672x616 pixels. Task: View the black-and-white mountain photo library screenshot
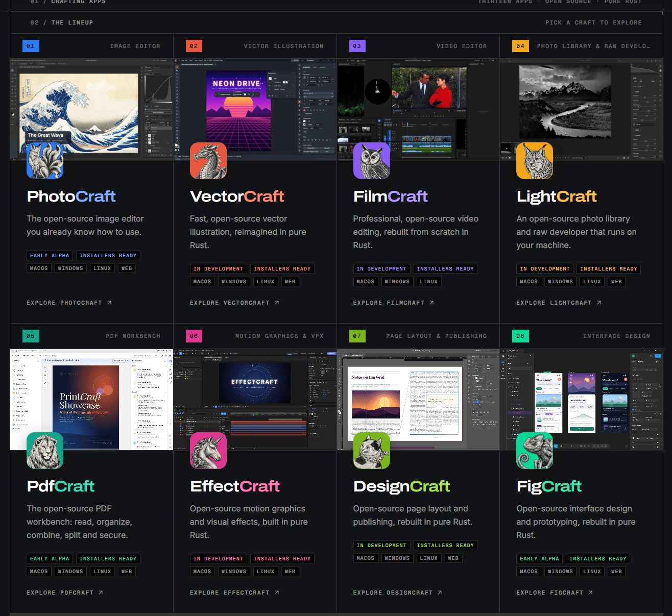pos(582,110)
